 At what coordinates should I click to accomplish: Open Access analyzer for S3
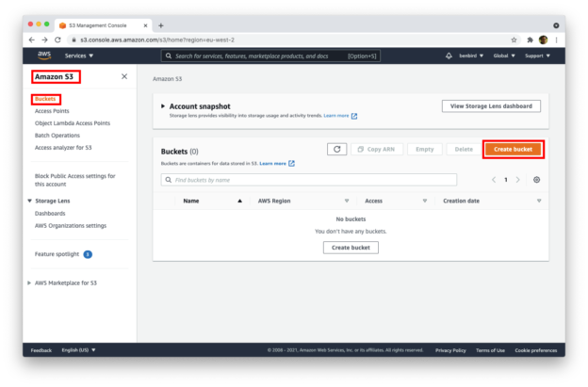(63, 147)
